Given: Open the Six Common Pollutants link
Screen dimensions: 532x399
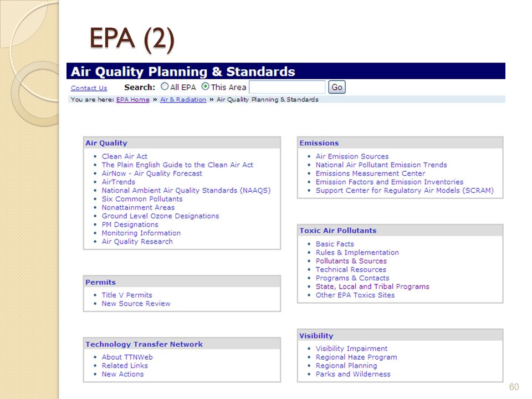Looking at the screenshot, I should tap(142, 199).
